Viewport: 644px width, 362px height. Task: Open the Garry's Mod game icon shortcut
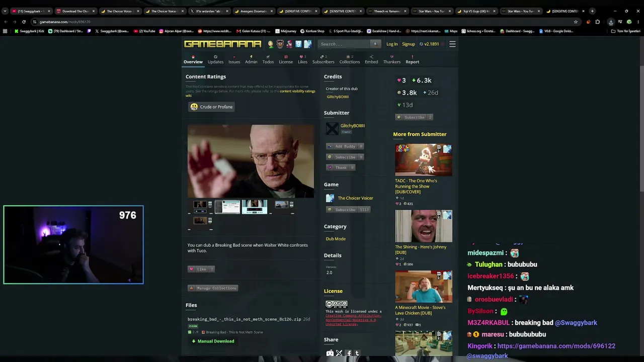tap(298, 44)
